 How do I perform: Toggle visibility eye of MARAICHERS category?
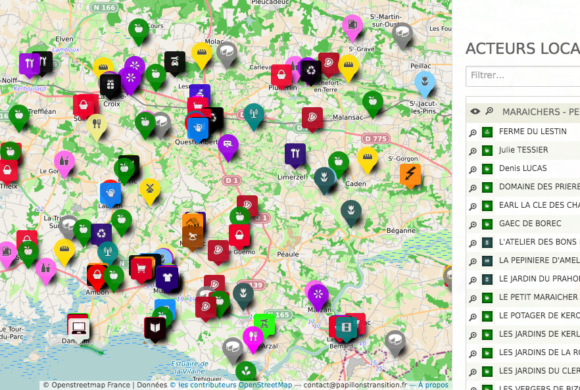pos(475,111)
